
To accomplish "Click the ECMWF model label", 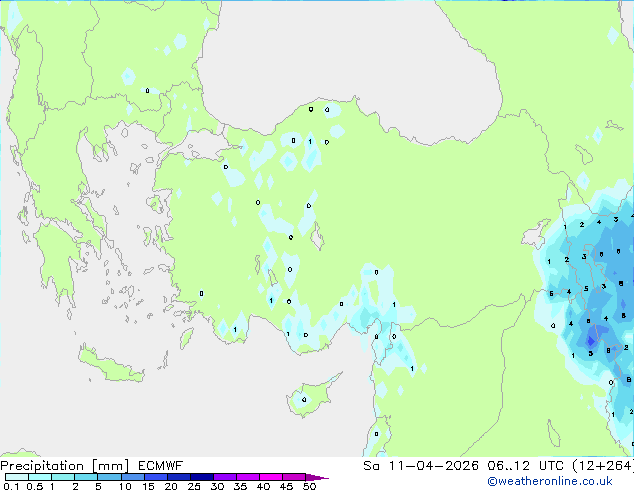I will click(x=161, y=466).
